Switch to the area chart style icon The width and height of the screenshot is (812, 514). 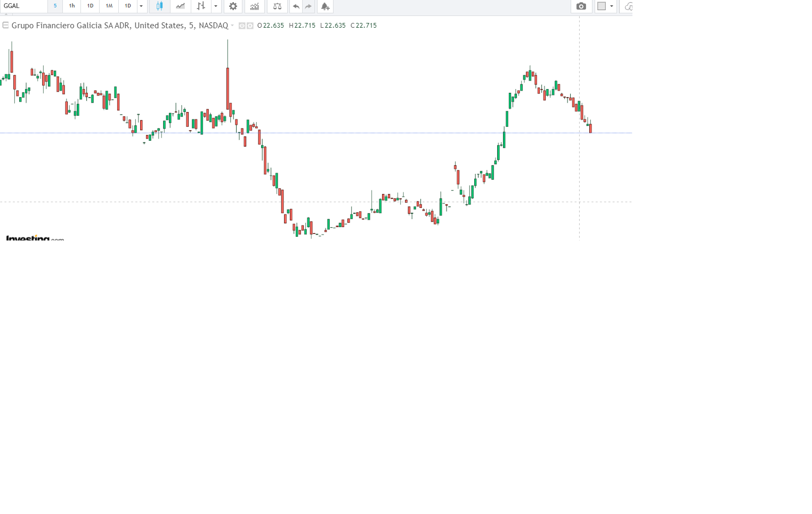tap(181, 6)
